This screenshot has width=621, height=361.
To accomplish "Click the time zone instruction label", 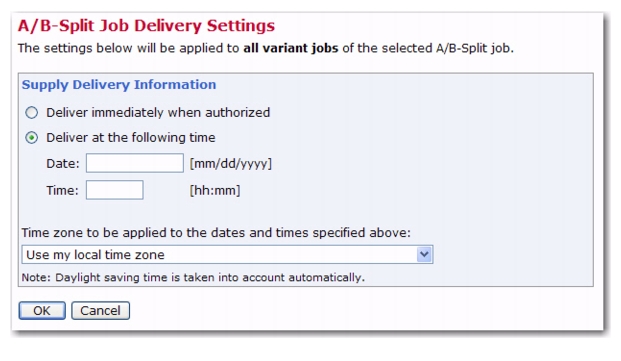I will (216, 233).
